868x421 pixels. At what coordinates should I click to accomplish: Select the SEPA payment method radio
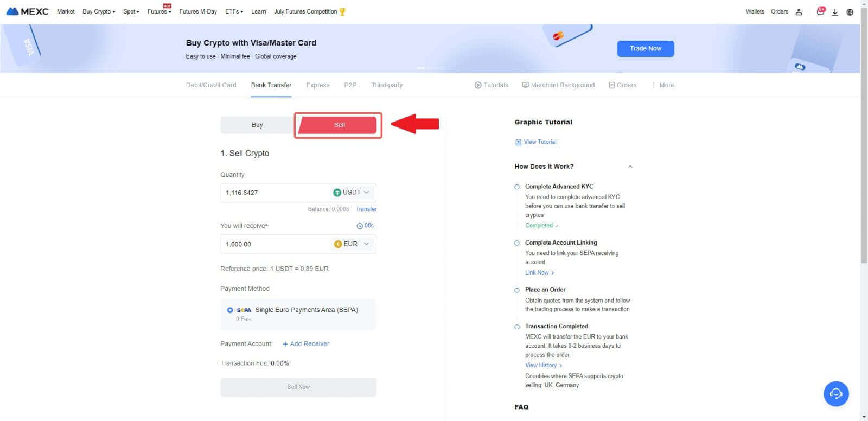click(x=230, y=310)
